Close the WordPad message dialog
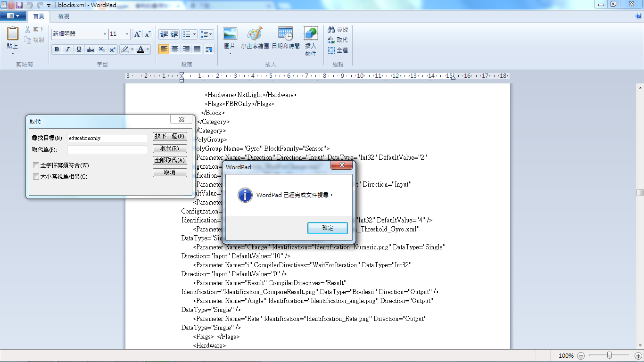Viewport: 644px width, 362px height. point(342,166)
